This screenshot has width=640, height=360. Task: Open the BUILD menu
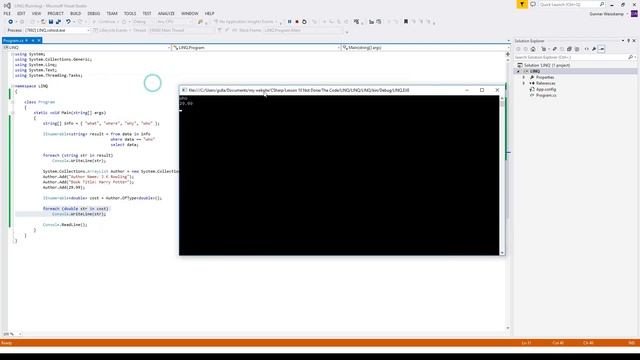click(x=76, y=13)
